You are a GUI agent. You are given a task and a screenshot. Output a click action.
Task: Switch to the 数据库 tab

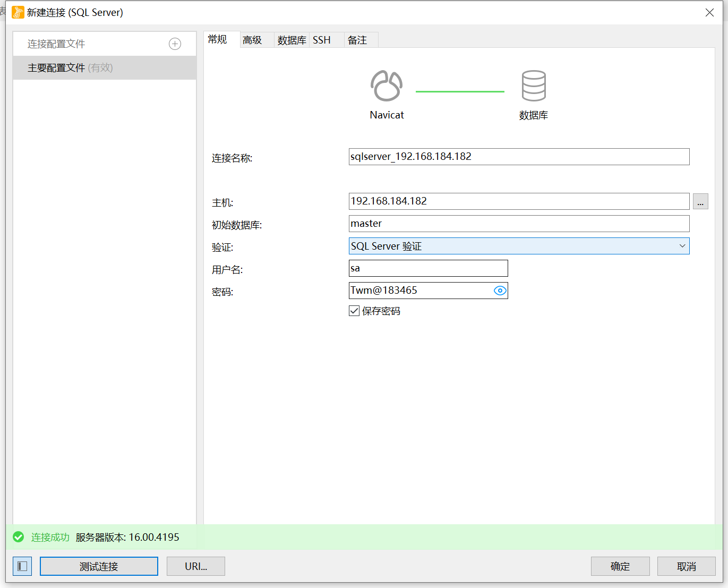tap(291, 39)
